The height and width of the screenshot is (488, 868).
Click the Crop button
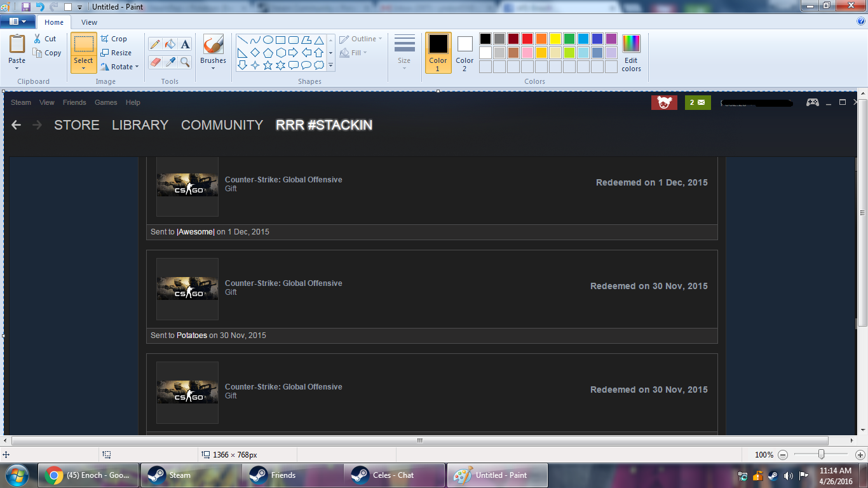tap(114, 39)
